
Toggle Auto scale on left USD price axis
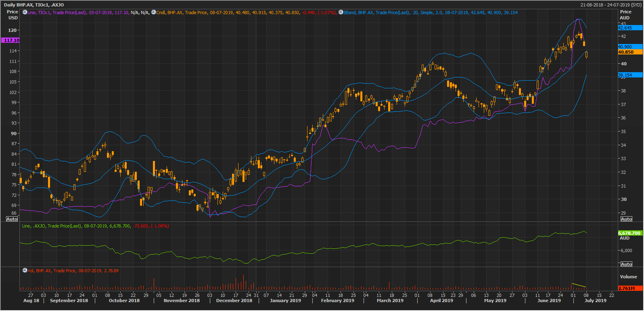point(12,219)
